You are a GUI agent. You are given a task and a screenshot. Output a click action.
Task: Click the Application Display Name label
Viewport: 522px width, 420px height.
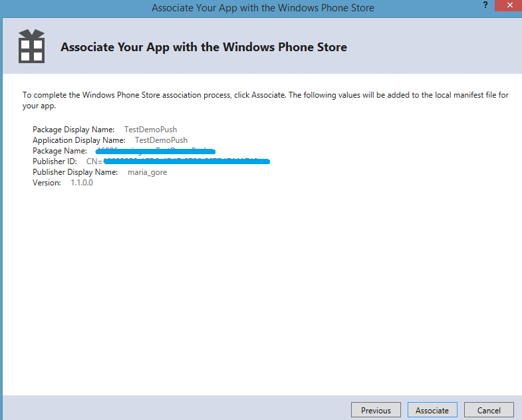(x=79, y=140)
